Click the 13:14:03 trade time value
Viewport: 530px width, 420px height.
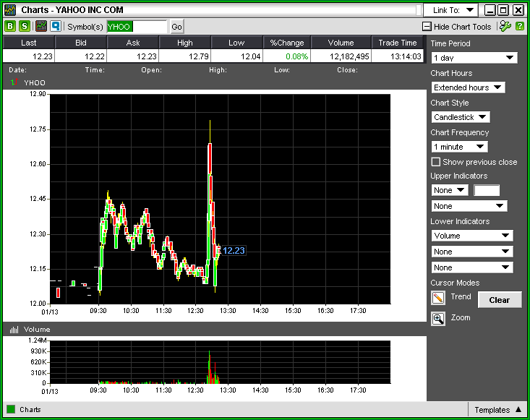coord(406,56)
